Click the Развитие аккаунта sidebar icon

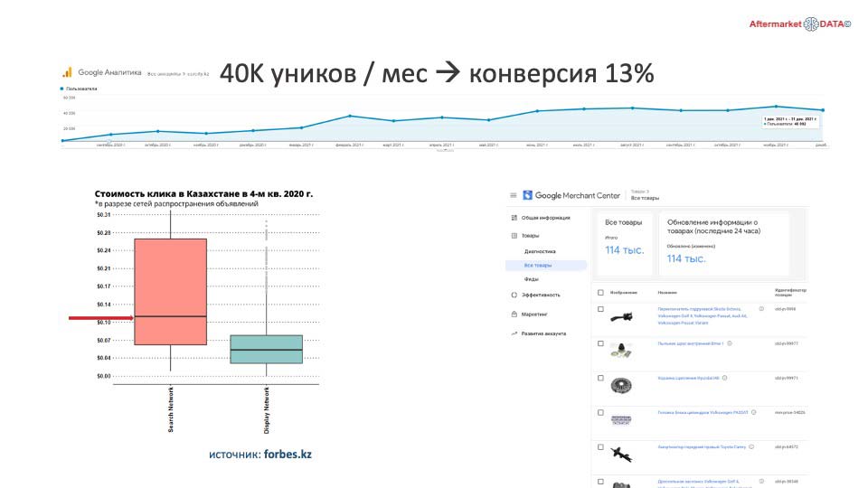pyautogui.click(x=514, y=333)
